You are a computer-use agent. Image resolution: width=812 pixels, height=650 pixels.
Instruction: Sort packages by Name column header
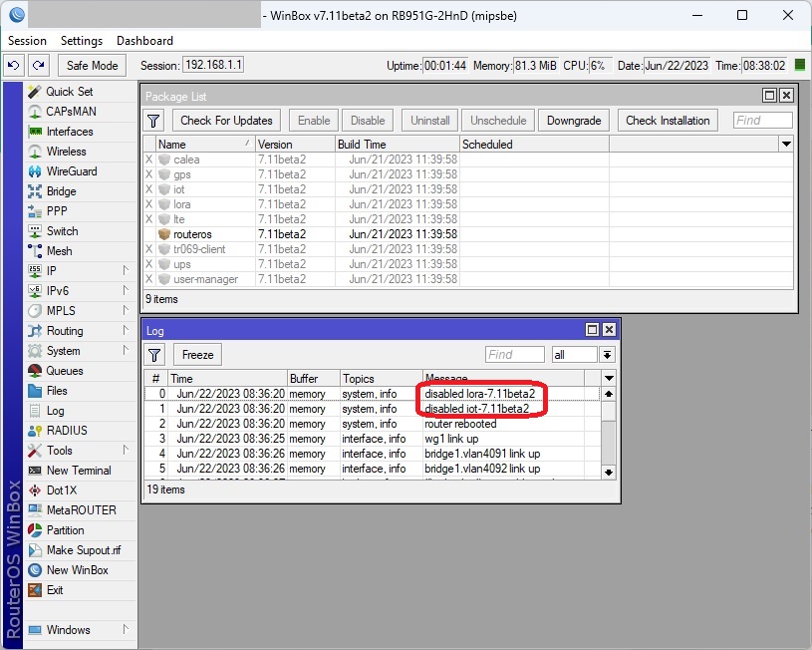coord(205,145)
